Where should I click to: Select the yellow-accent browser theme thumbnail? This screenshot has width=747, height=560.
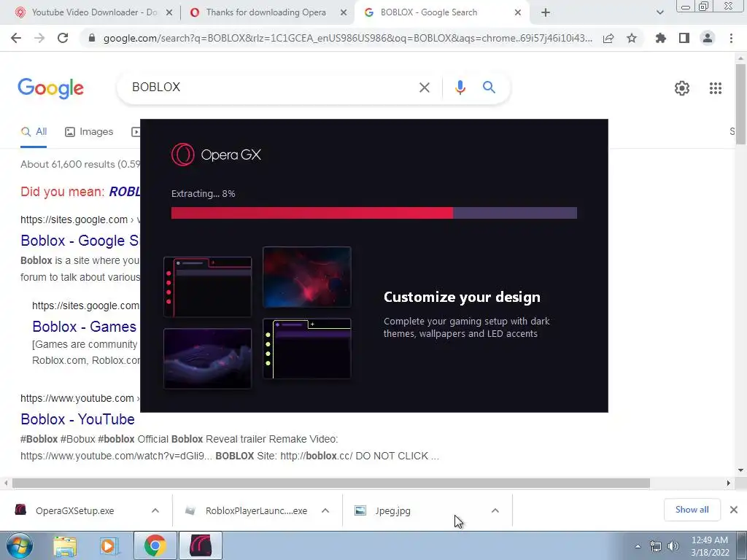(x=307, y=349)
